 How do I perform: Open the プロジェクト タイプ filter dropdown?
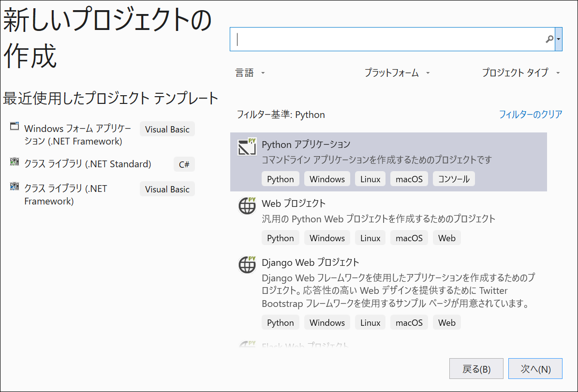tap(521, 73)
